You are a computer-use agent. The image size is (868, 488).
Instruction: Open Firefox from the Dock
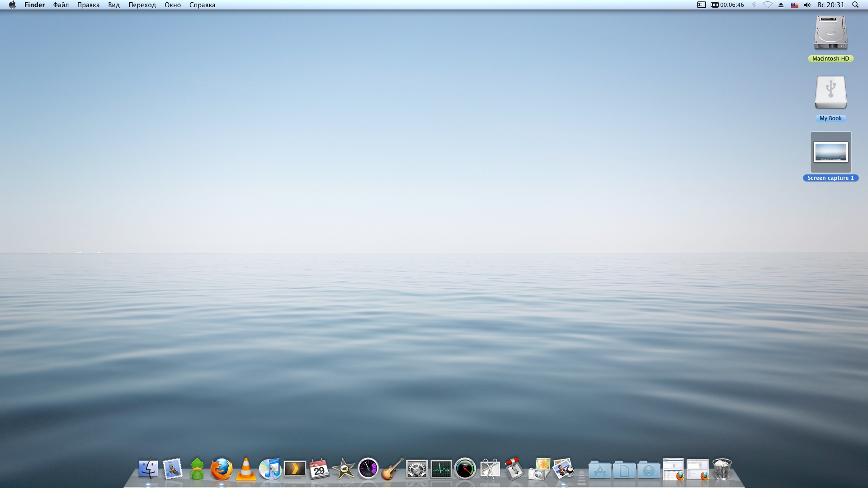click(x=222, y=469)
